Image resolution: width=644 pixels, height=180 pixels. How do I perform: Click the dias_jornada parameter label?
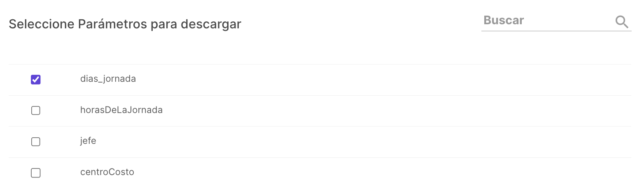click(108, 79)
